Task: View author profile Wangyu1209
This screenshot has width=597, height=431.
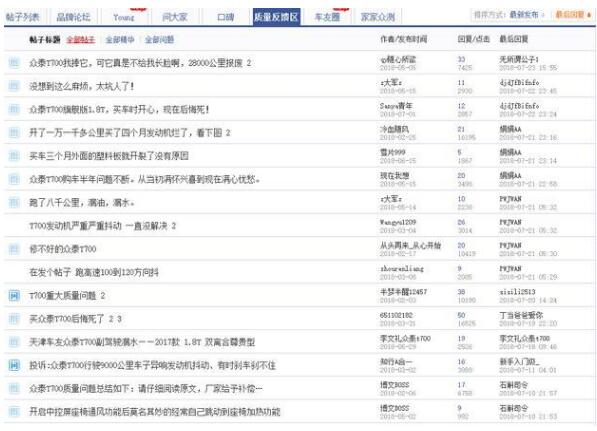Action: pos(398,222)
